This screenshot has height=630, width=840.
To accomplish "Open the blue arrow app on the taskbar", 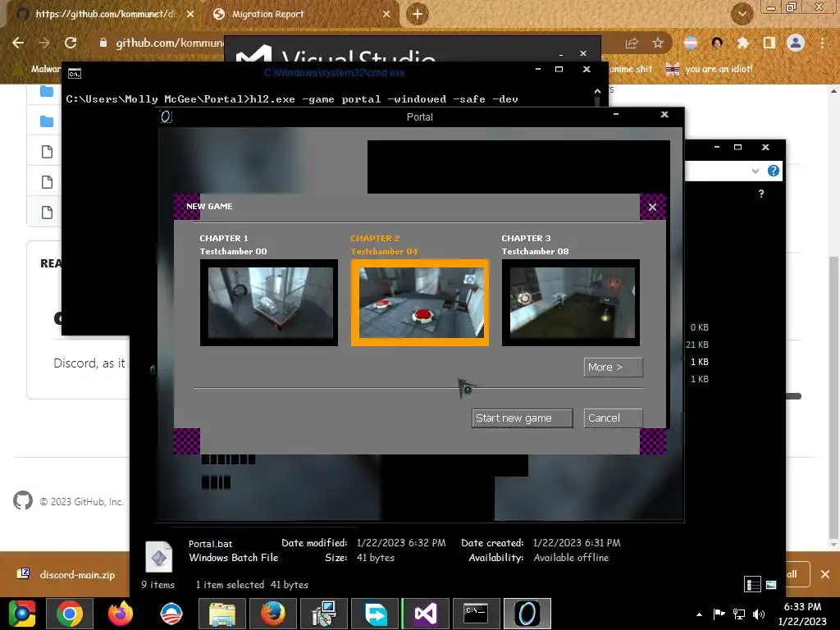I will pos(375,614).
